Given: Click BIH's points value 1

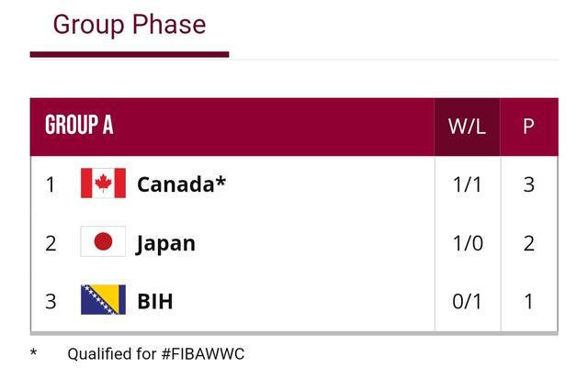Looking at the screenshot, I should (529, 301).
